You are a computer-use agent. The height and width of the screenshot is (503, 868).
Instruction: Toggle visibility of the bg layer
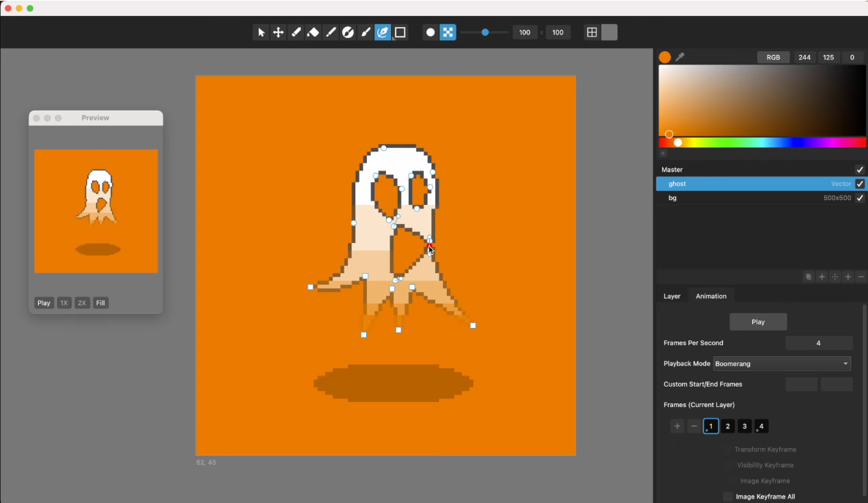[x=860, y=198]
